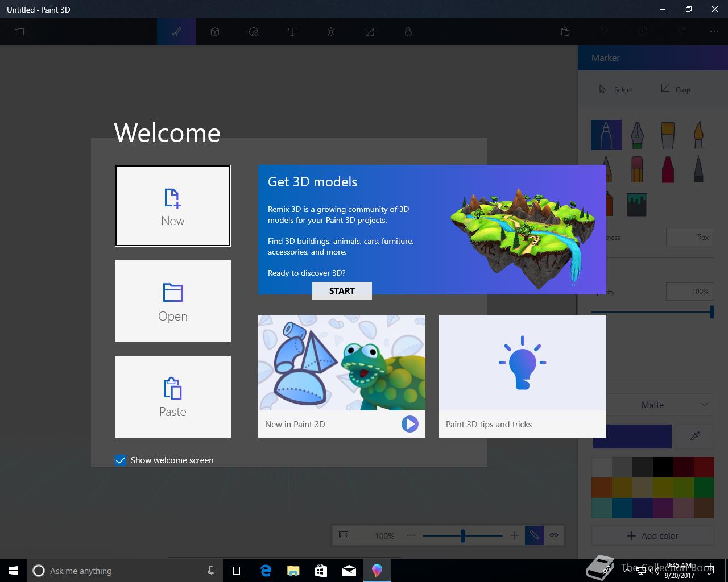The image size is (728, 582).
Task: Choose the red Crayon tool
Action: [668, 169]
